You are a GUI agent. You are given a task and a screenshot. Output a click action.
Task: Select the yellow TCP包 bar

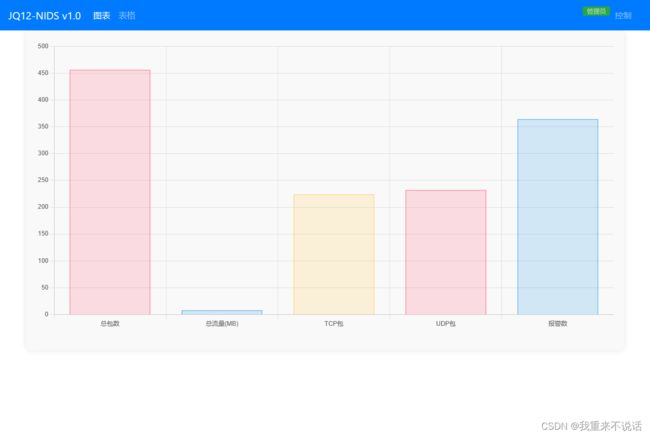pyautogui.click(x=333, y=254)
